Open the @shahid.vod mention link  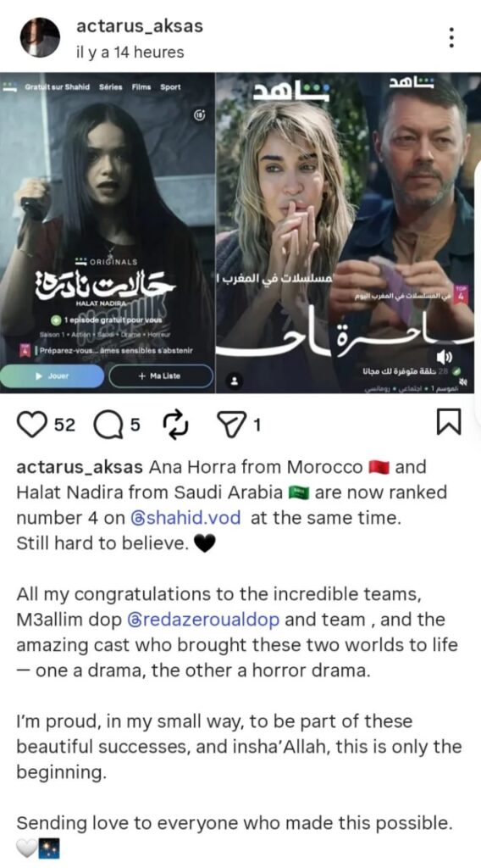[x=186, y=518]
